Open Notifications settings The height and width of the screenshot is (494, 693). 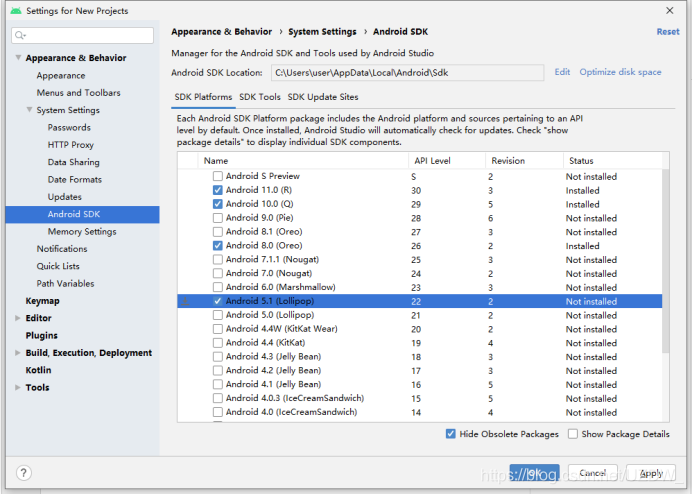point(62,249)
